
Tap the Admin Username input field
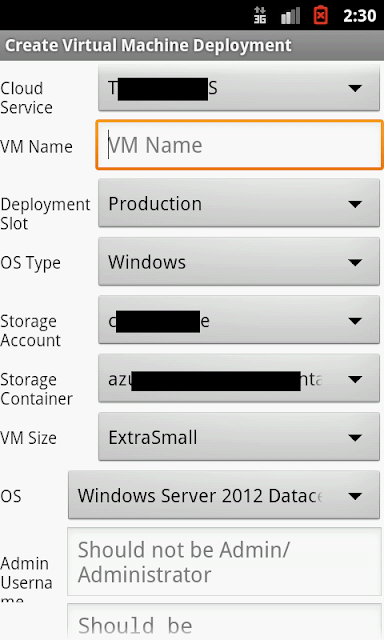coord(225,562)
